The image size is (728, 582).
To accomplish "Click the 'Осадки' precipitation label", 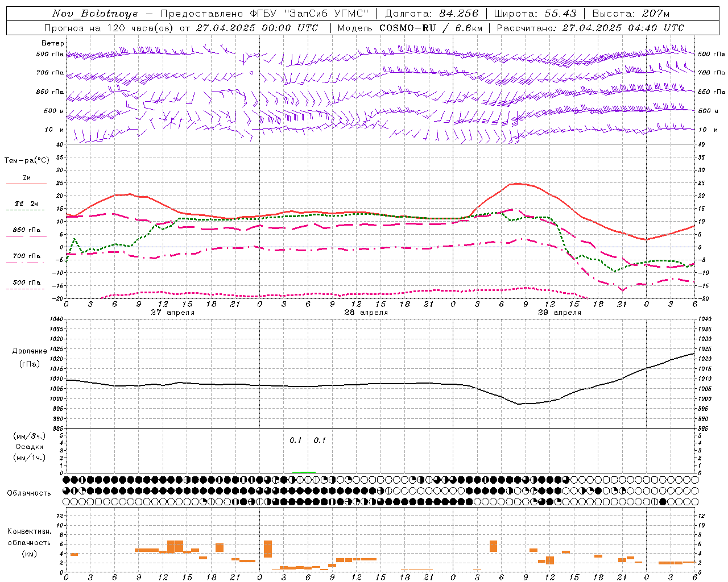I will 30,447.
